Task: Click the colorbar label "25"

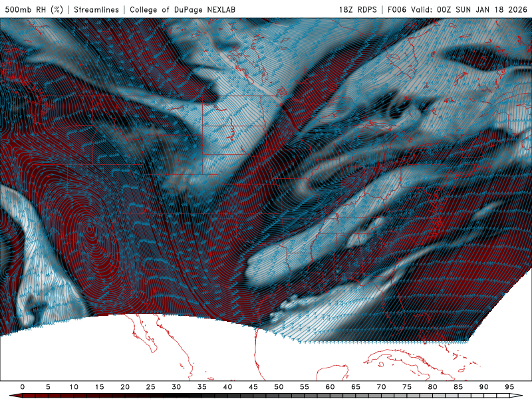Action: (151, 387)
